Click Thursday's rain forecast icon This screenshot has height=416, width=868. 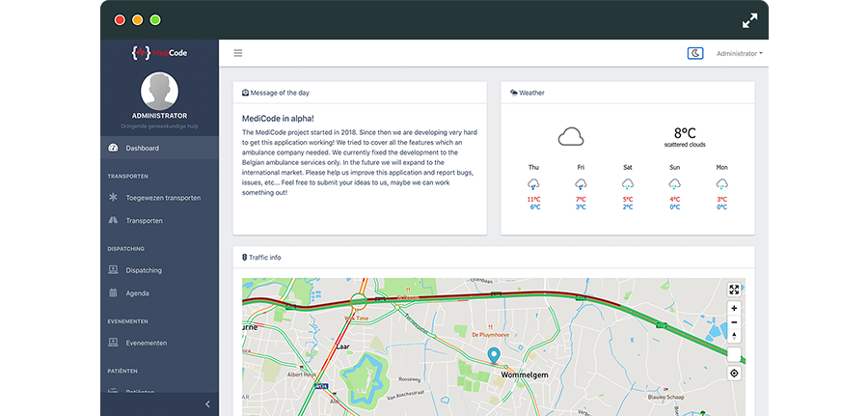[533, 184]
